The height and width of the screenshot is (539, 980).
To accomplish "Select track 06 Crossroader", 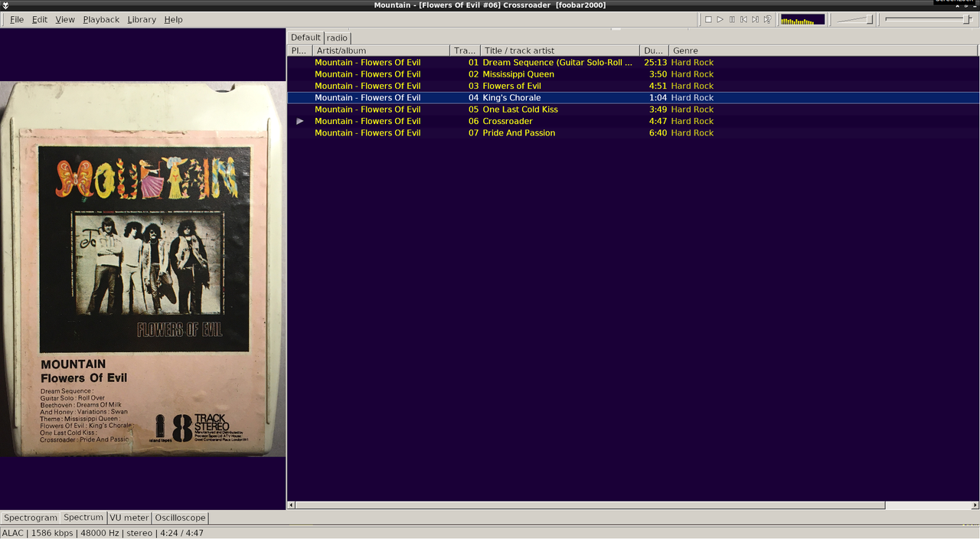I will tap(633, 121).
